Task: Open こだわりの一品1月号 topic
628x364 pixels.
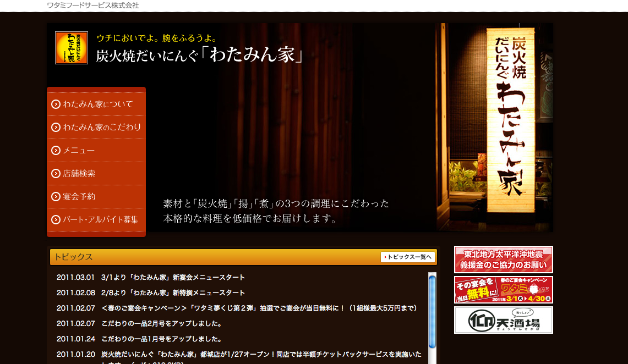Action: [x=161, y=339]
